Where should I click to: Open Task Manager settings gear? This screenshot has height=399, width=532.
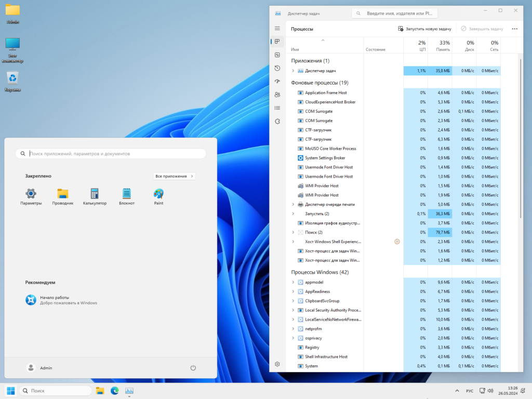pyautogui.click(x=277, y=364)
